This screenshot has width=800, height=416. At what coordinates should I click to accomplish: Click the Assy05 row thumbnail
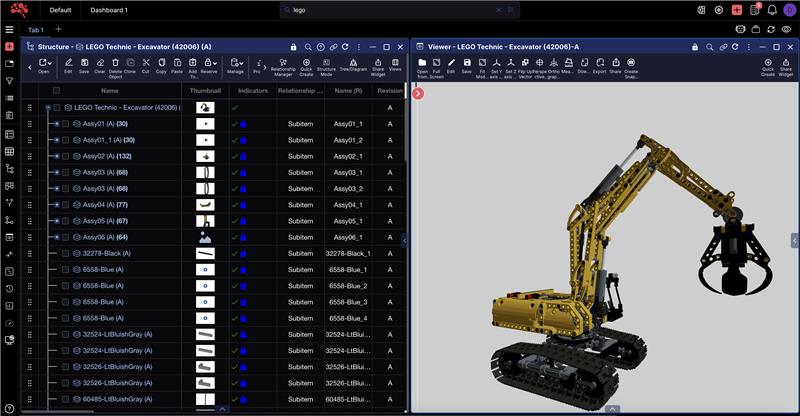coord(205,221)
